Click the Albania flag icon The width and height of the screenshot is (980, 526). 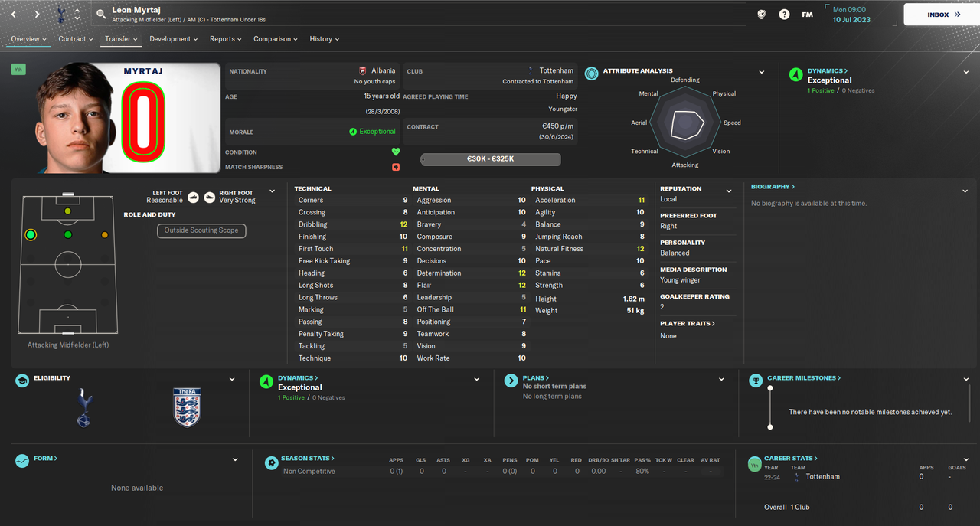pos(363,70)
